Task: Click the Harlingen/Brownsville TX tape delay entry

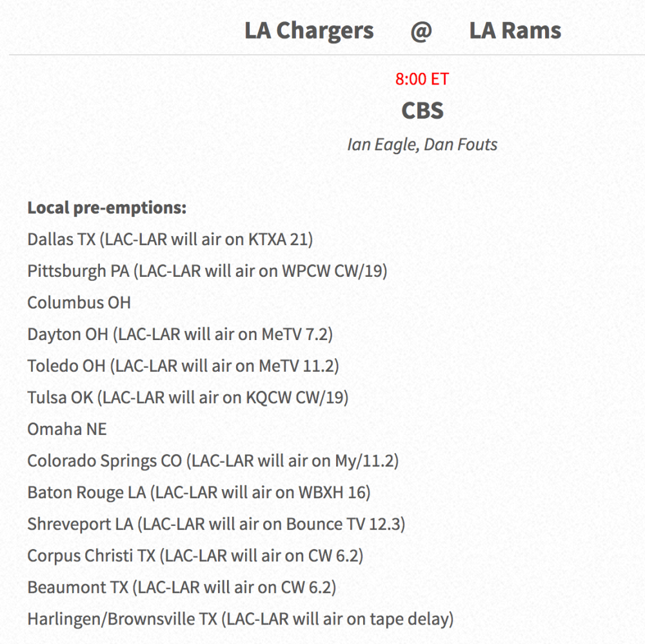Action: click(241, 619)
